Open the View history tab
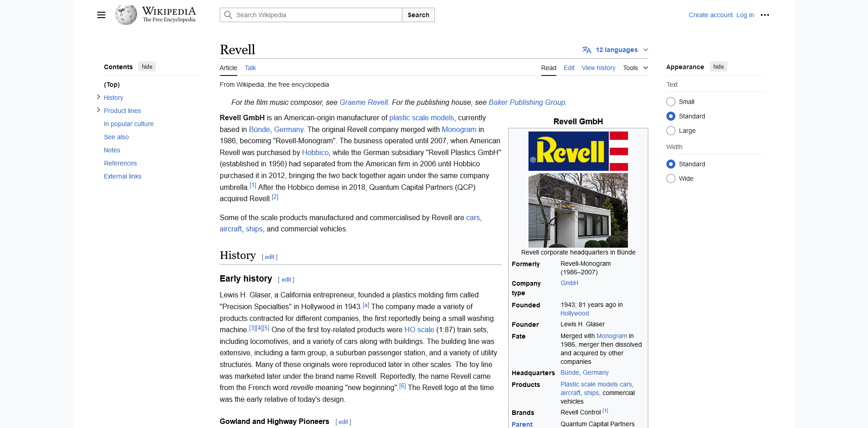 click(598, 68)
